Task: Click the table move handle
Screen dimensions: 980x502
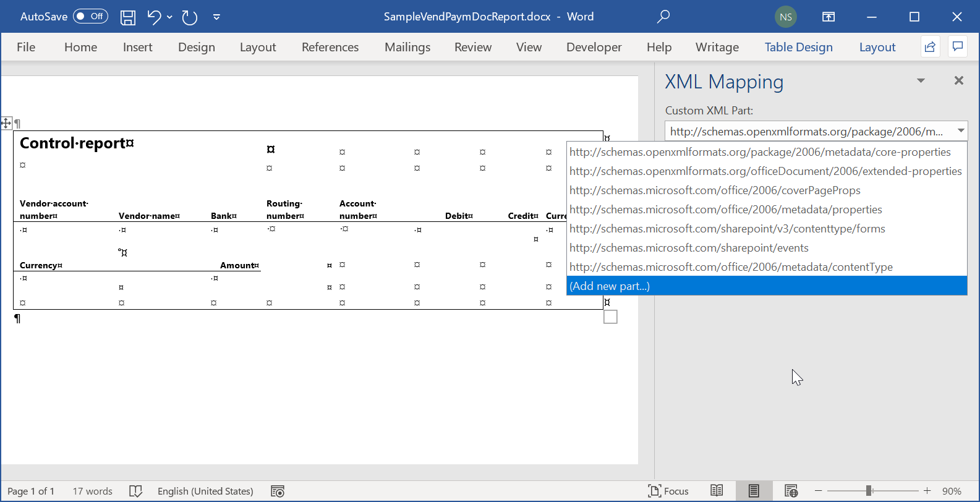Action: click(x=6, y=123)
